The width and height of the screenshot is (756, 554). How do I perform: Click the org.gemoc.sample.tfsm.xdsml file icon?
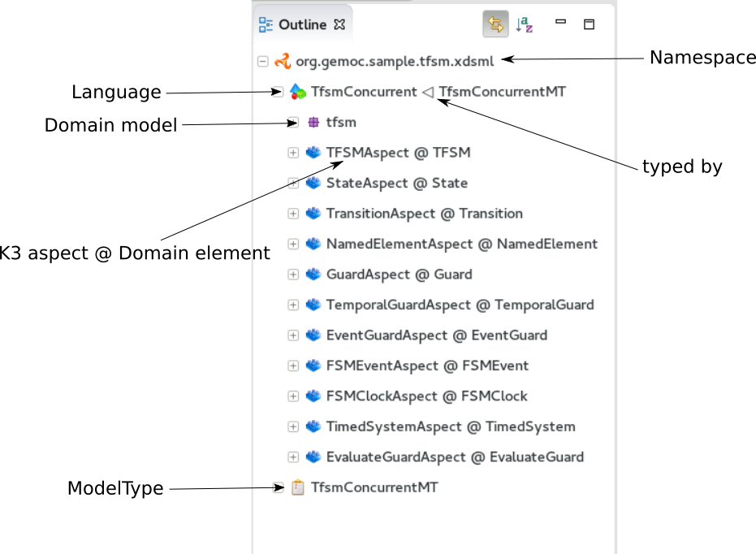[x=283, y=60]
